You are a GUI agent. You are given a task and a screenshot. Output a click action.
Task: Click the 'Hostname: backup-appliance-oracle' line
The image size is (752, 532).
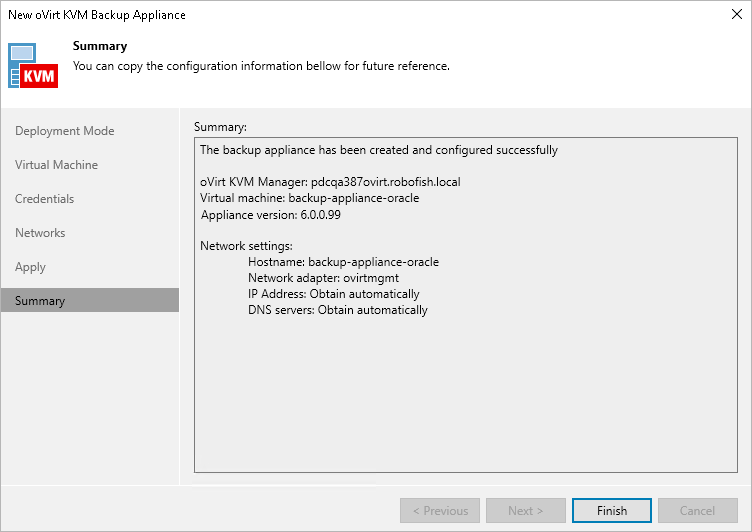(x=343, y=262)
